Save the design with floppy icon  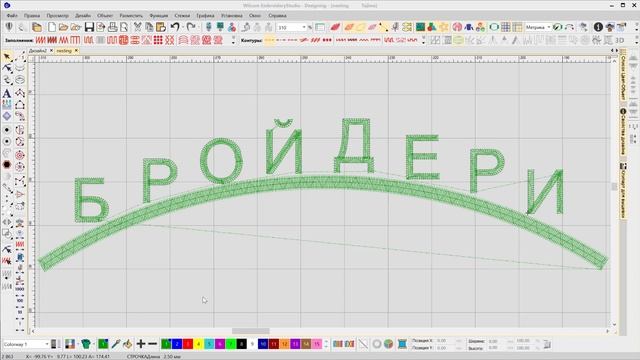89,27
